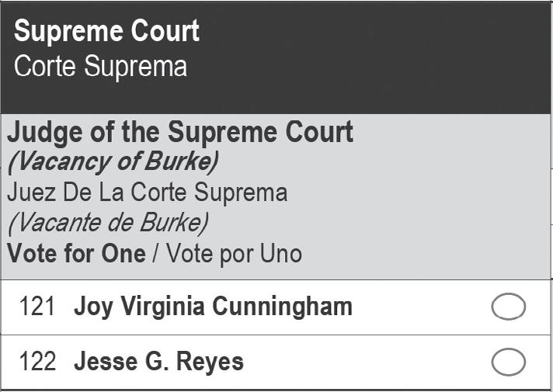Click the Corte Suprema subtitle
553x392 pixels.
tap(100, 66)
